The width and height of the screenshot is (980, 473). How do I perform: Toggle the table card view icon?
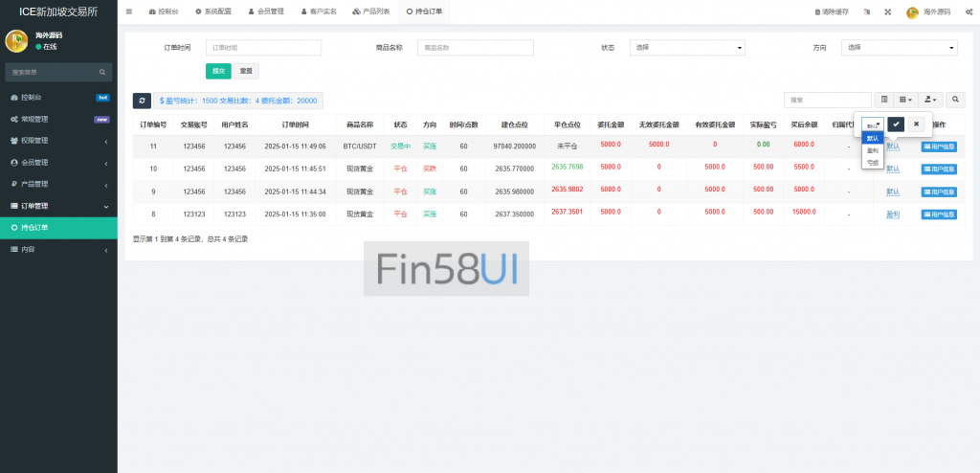click(x=884, y=100)
